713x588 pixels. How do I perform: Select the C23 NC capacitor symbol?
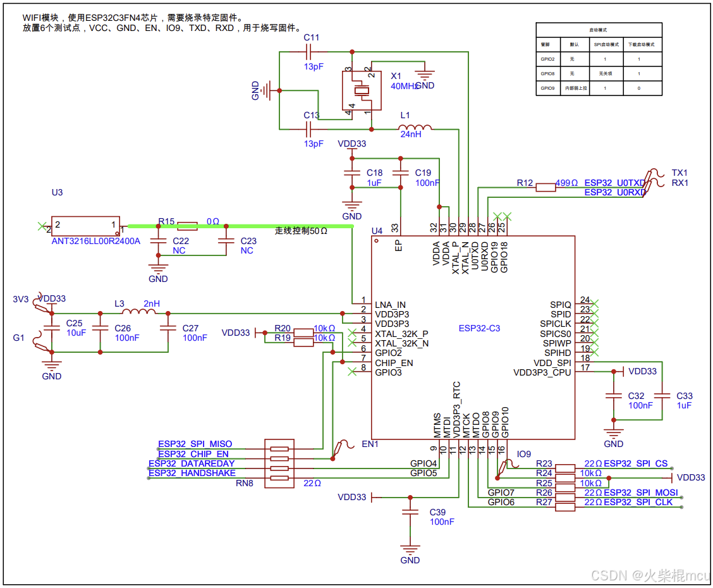(226, 240)
